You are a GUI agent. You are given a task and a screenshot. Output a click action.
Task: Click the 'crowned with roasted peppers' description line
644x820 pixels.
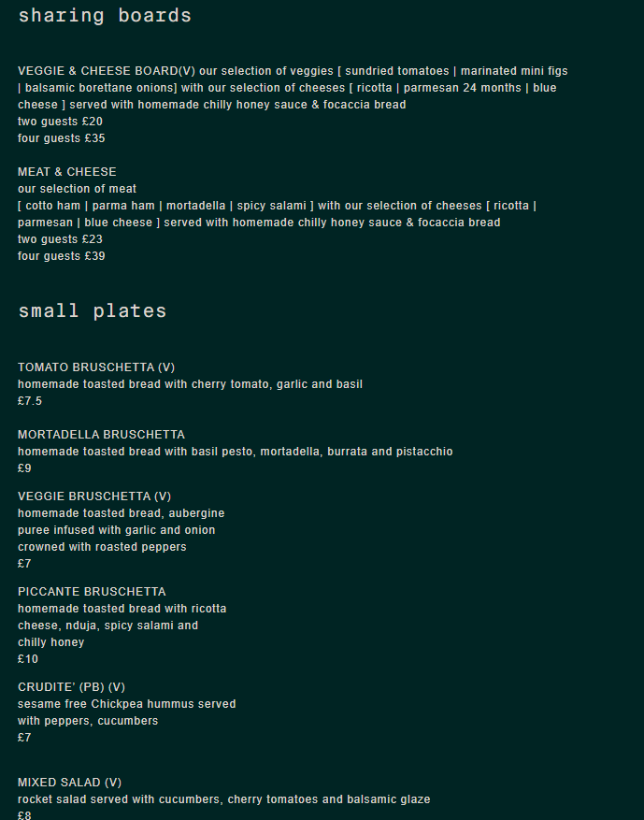click(x=102, y=547)
